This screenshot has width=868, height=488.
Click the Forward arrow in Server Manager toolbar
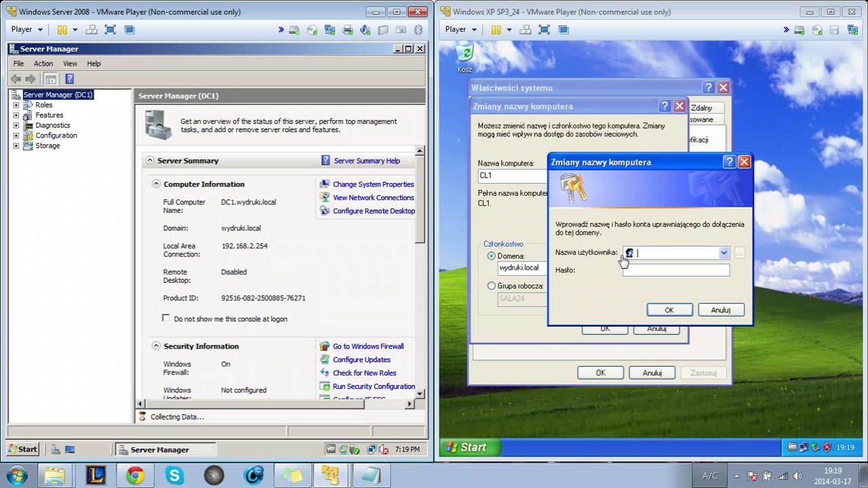click(30, 79)
